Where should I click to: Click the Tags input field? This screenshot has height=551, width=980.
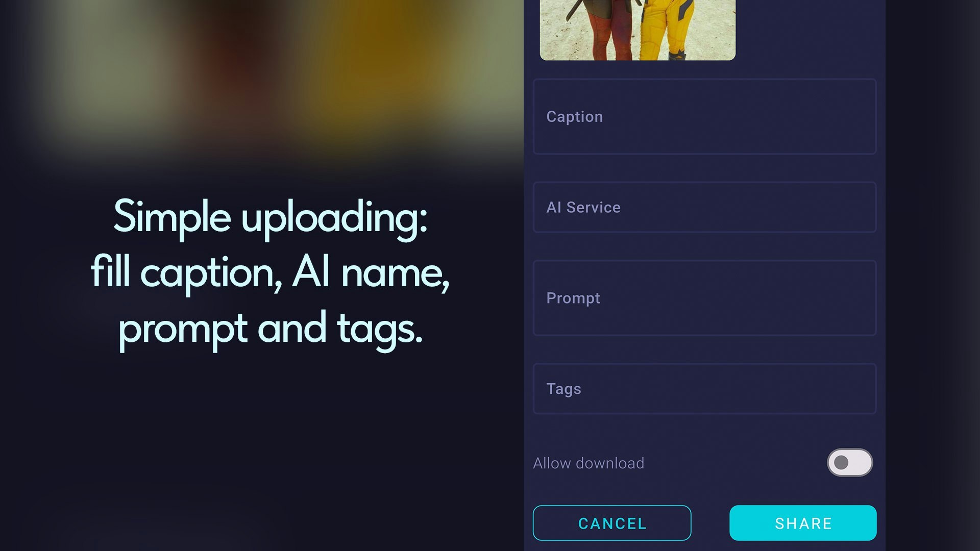tap(704, 389)
